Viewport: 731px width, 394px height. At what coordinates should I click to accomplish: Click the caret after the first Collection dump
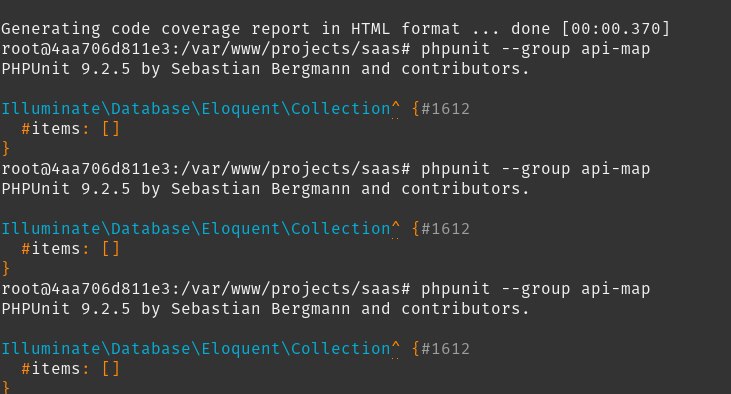pos(395,109)
